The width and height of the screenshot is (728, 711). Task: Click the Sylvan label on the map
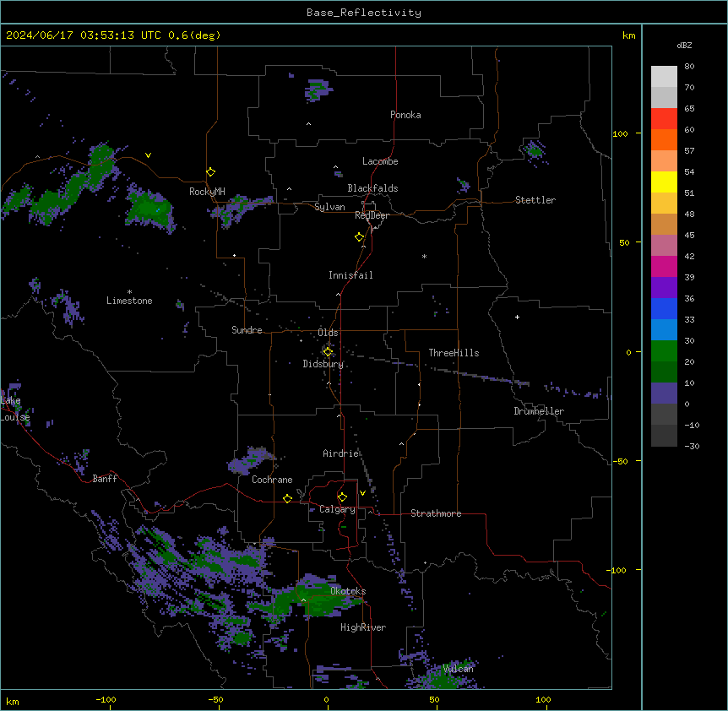pyautogui.click(x=329, y=207)
